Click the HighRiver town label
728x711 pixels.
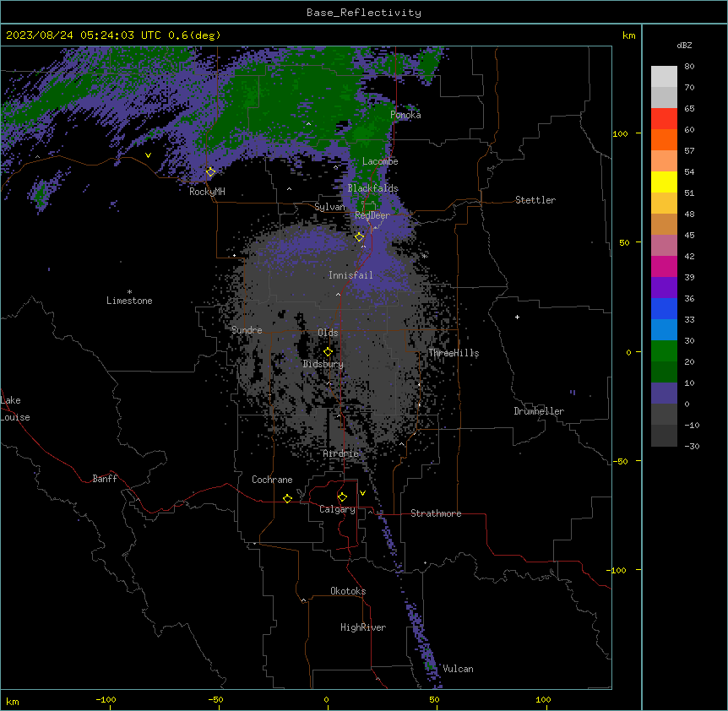(362, 627)
